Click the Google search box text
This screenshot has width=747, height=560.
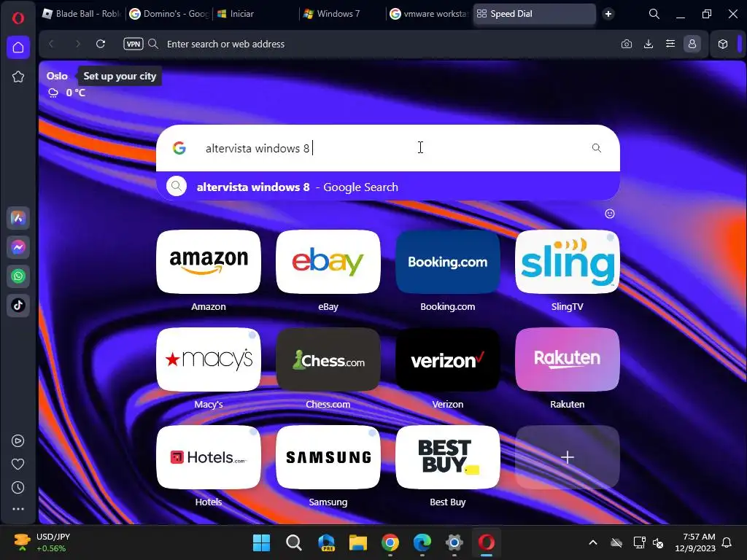[x=258, y=148]
